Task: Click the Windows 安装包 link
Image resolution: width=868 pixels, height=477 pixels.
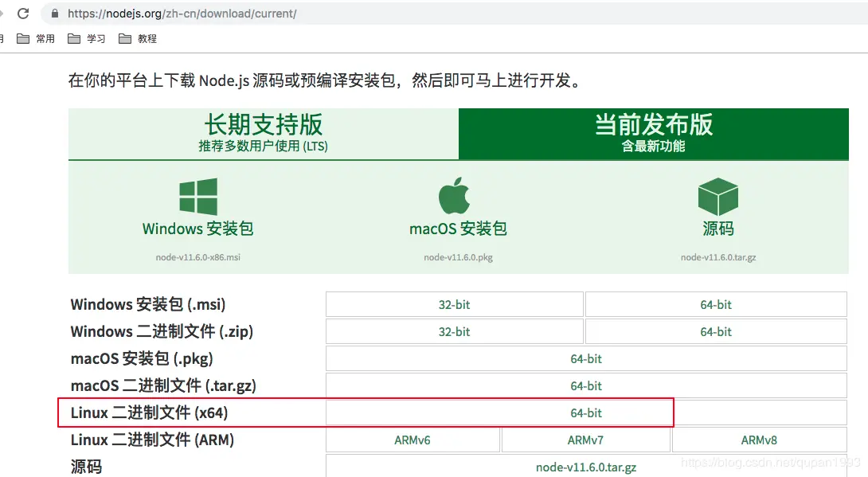Action: point(198,229)
